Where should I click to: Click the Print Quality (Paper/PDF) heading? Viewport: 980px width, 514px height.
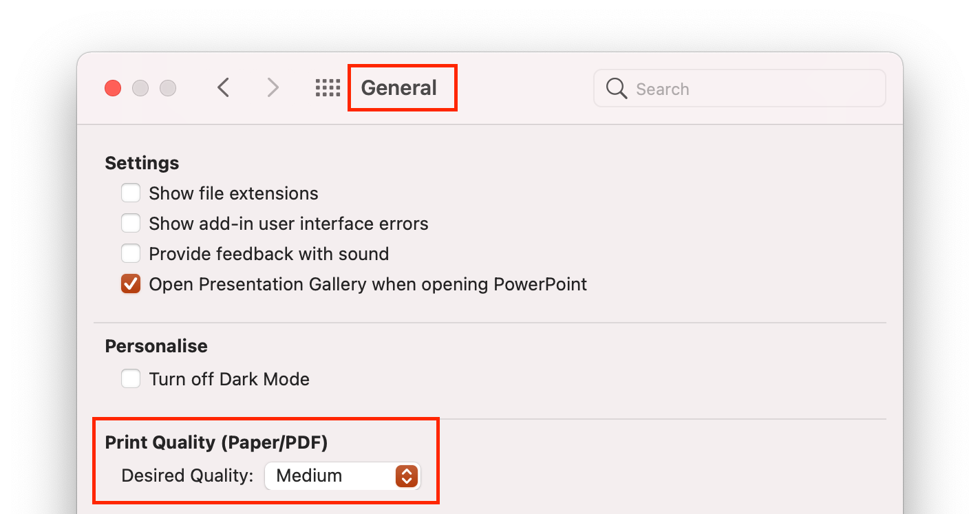(216, 442)
